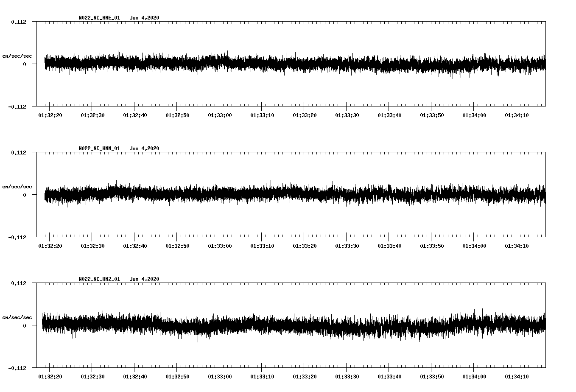Click the N022_NC_HNE_01 channel title
Screen dimensions: 576x392
click(99, 18)
